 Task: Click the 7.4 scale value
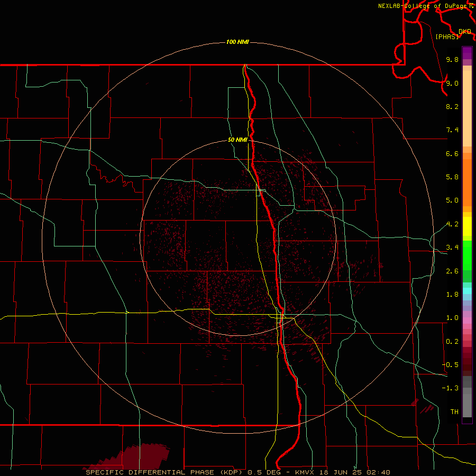pos(452,130)
